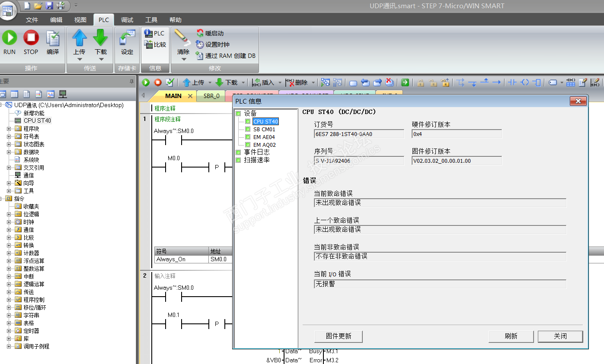Click the large green RUN button in the ribbon
The image size is (604, 364).
pos(9,38)
